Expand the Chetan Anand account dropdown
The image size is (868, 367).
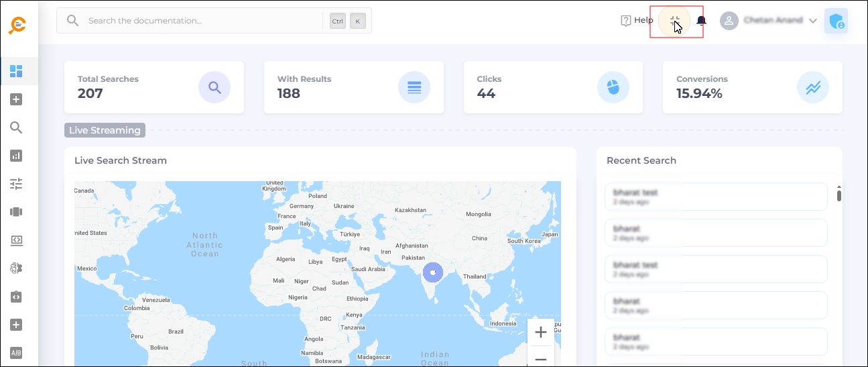[x=812, y=21]
